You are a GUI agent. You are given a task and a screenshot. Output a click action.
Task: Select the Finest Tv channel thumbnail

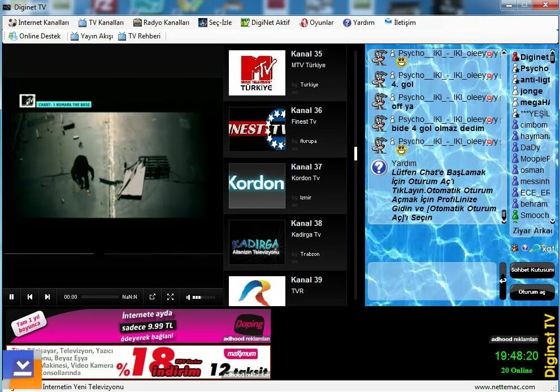(257, 129)
